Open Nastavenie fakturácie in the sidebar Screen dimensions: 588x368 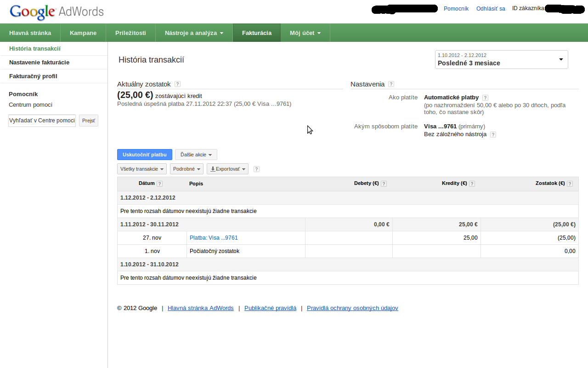54,63
